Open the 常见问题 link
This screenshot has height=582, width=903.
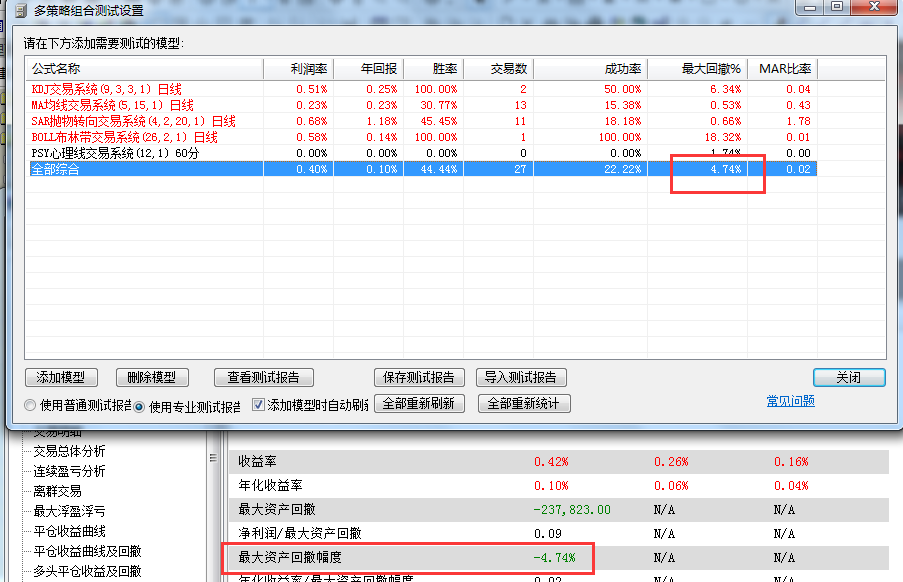point(790,401)
